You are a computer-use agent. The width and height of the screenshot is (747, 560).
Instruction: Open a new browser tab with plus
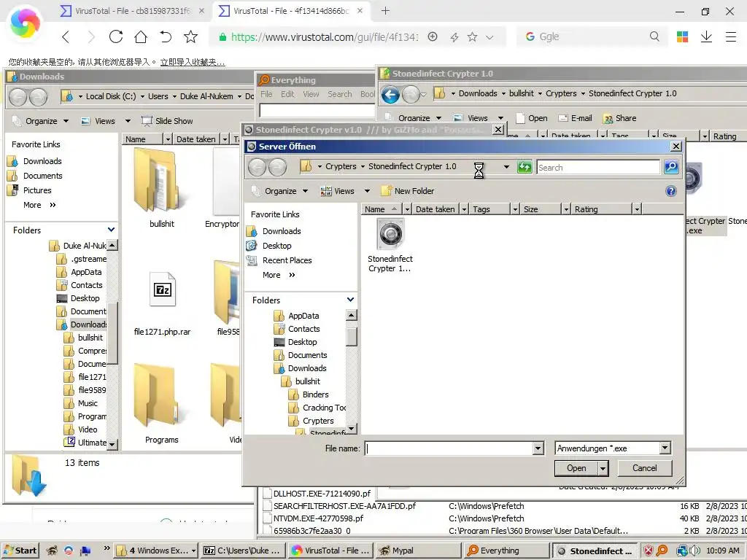click(x=385, y=10)
